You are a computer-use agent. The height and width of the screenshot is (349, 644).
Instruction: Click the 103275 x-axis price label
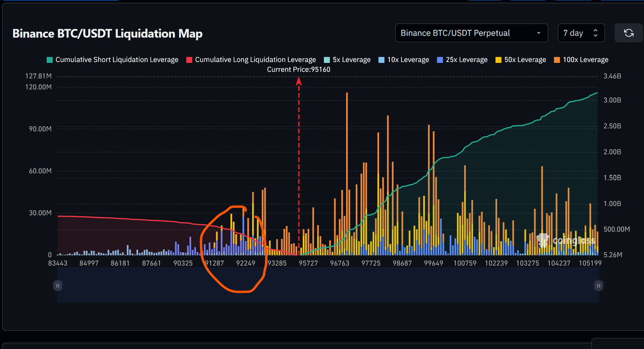[527, 263]
